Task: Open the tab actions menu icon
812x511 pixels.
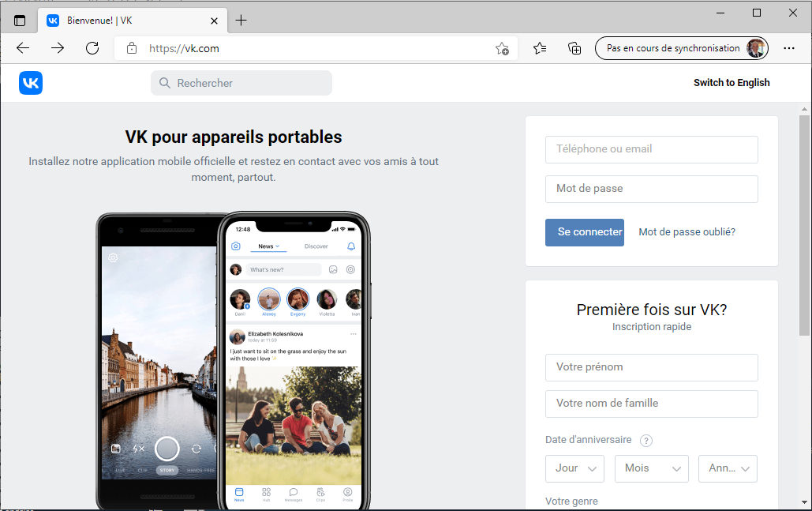Action: tap(20, 21)
